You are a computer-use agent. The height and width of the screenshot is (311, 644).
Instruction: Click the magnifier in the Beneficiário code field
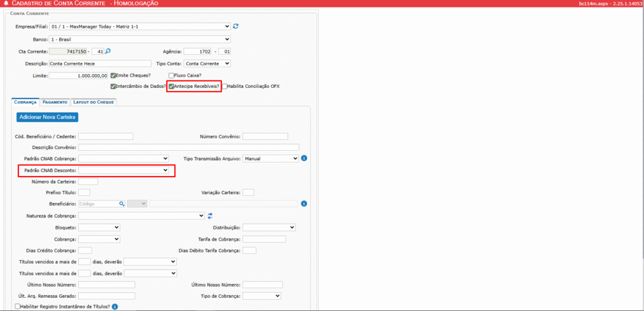coord(122,204)
